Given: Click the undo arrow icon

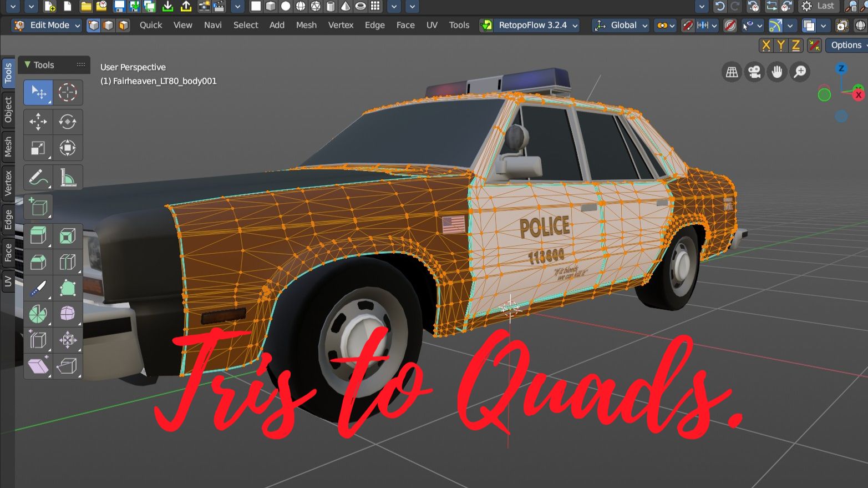Looking at the screenshot, I should 720,7.
